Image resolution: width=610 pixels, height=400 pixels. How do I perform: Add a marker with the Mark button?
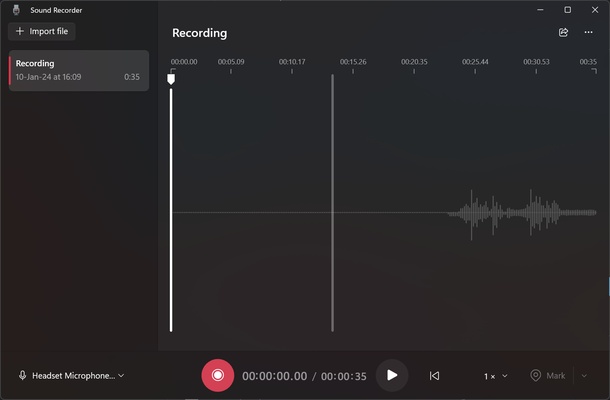tap(548, 375)
